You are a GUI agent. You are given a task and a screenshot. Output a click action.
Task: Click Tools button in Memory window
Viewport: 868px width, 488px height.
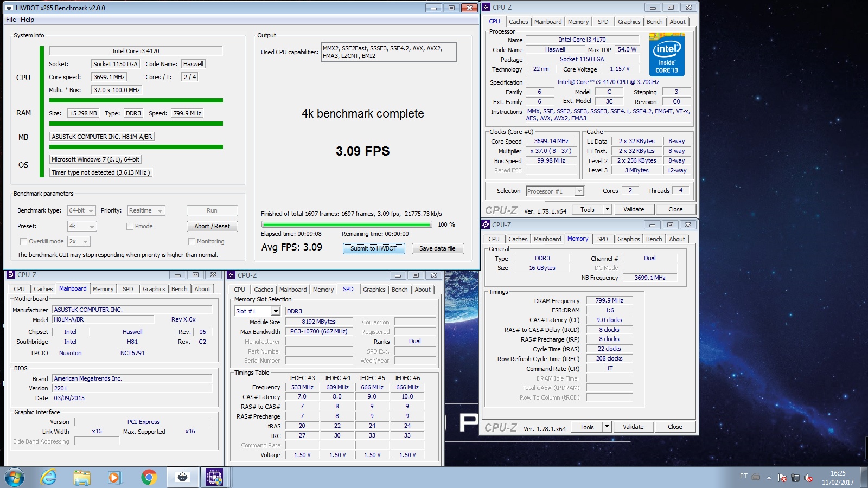pos(586,427)
